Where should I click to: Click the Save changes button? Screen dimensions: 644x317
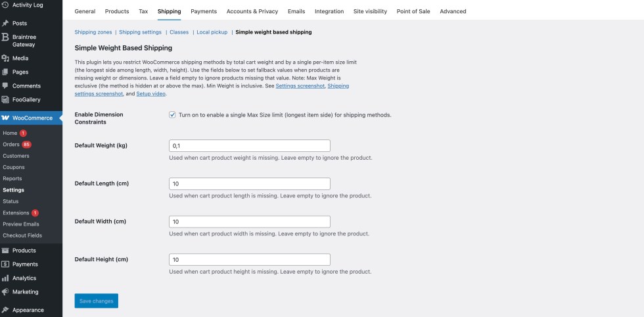click(x=96, y=301)
